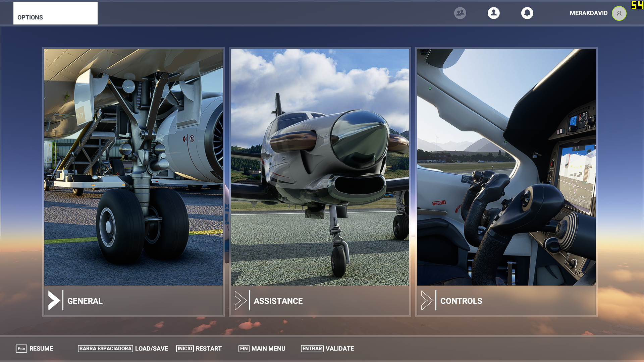Click the General filled arrow icon
644x362 pixels.
54,301
